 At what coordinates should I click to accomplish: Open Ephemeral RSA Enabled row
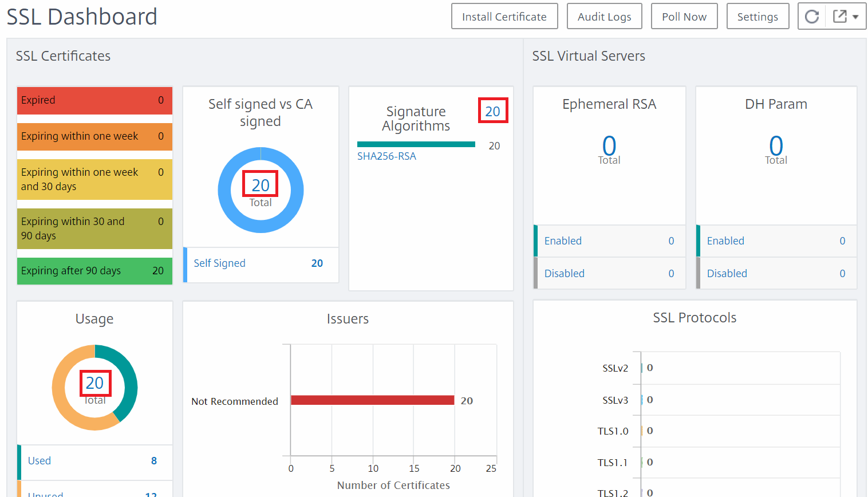coord(609,241)
